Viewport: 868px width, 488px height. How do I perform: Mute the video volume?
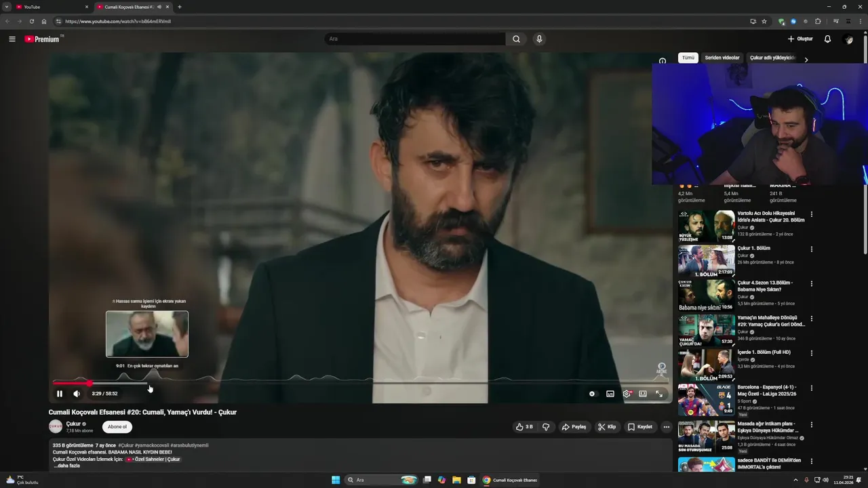click(77, 394)
